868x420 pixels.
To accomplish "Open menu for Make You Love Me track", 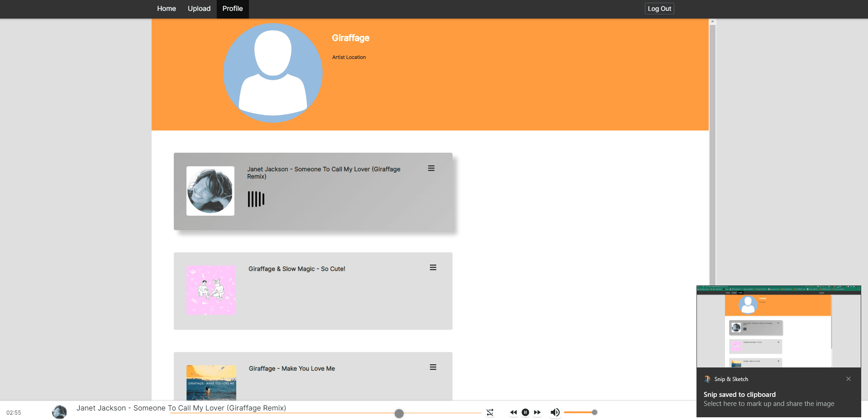I will (x=433, y=367).
